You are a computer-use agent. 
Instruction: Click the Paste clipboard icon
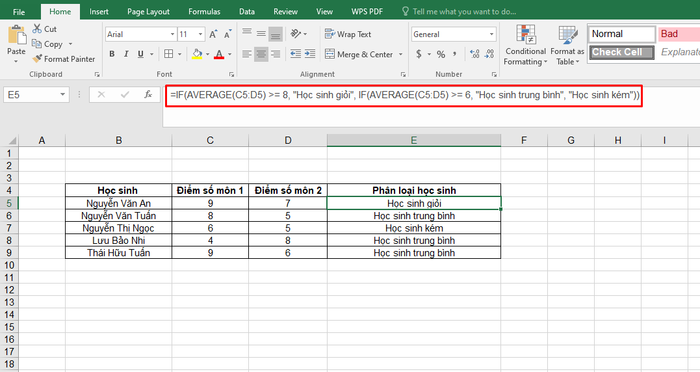coord(17,35)
